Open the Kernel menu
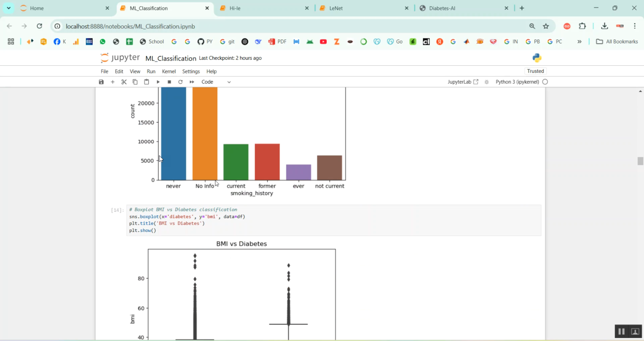 (169, 71)
